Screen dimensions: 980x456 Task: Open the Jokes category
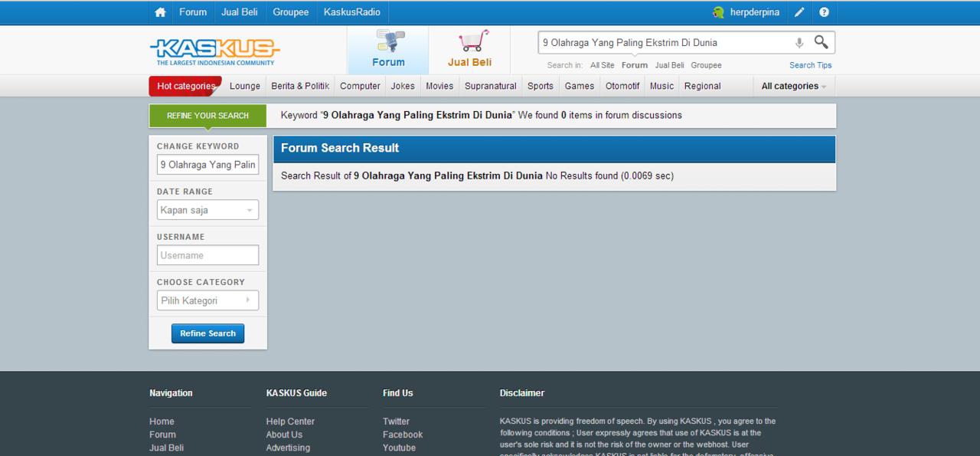tap(403, 86)
